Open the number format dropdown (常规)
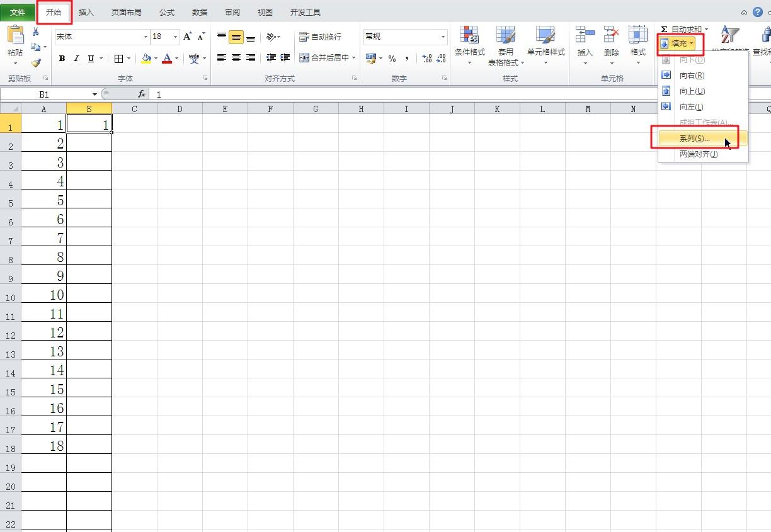771x532 pixels. pyautogui.click(x=443, y=37)
